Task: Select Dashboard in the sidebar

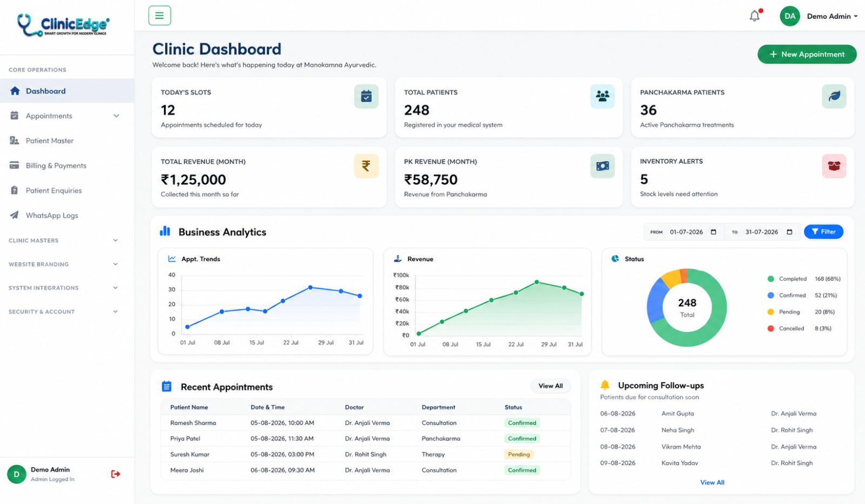Action: (67, 91)
